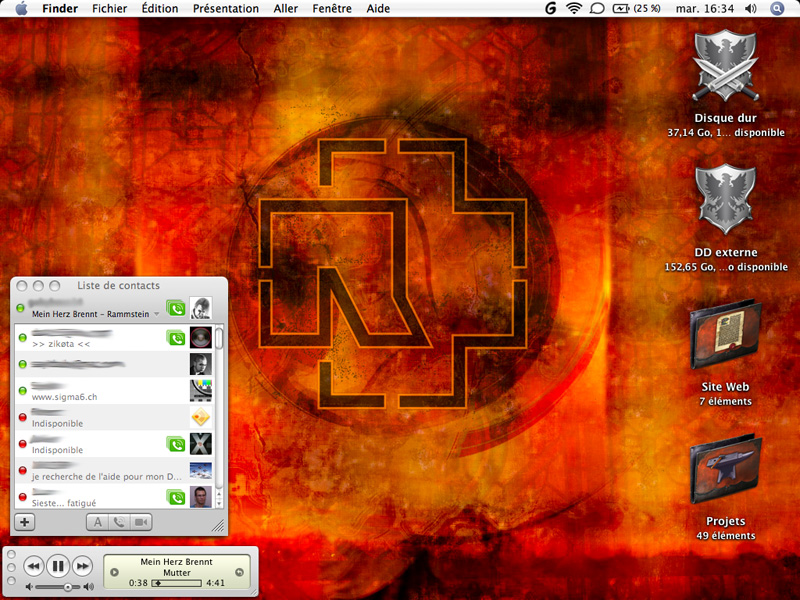Click the Liste de contacts window title
The width and height of the screenshot is (800, 600).
click(x=118, y=286)
